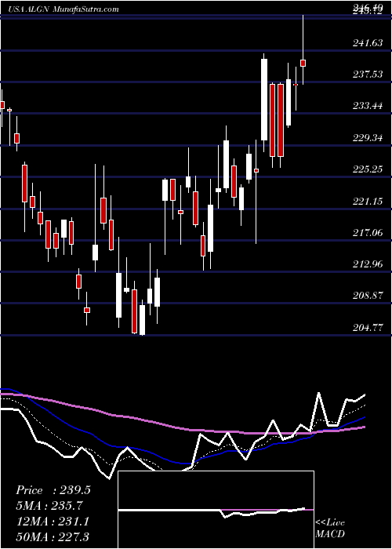Select the 229.34 price level label
This screenshot has width=392, height=549.
368,137
